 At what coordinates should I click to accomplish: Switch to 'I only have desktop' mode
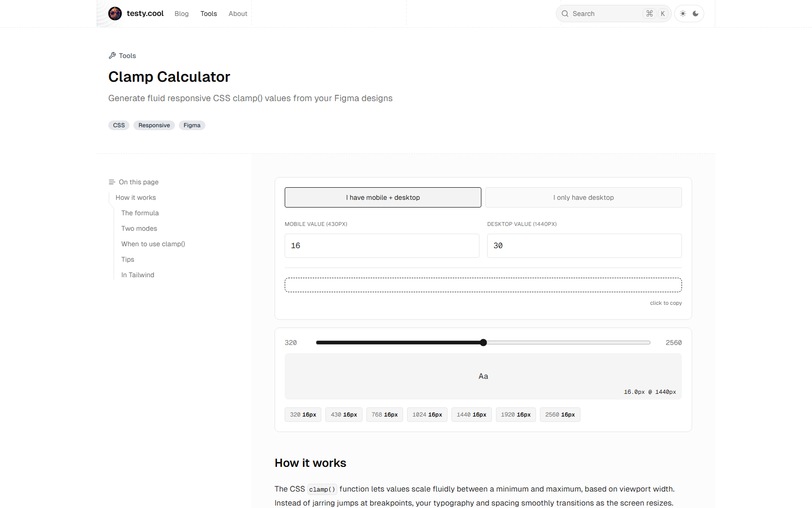click(x=583, y=197)
